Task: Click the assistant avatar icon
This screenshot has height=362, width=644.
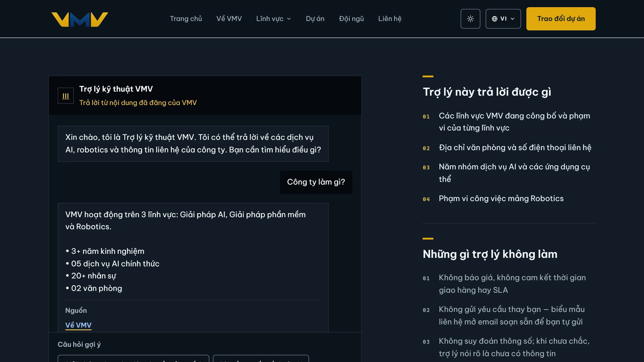Action: pyautogui.click(x=66, y=96)
